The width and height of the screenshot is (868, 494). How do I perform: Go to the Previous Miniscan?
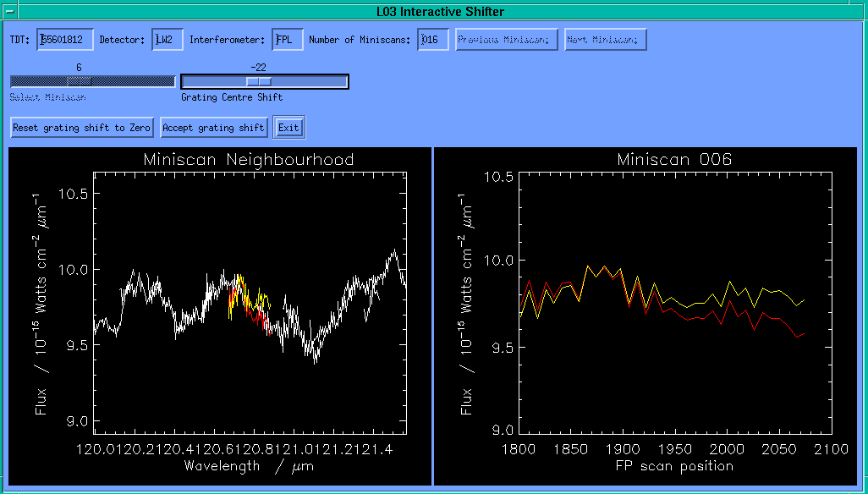click(507, 40)
